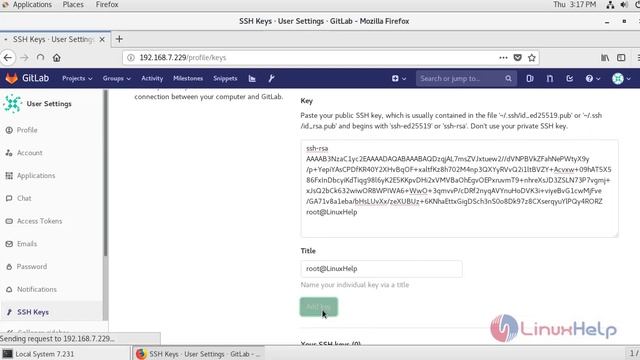Open the Firefox menu in the top panel
The image size is (640, 360).
107,4
